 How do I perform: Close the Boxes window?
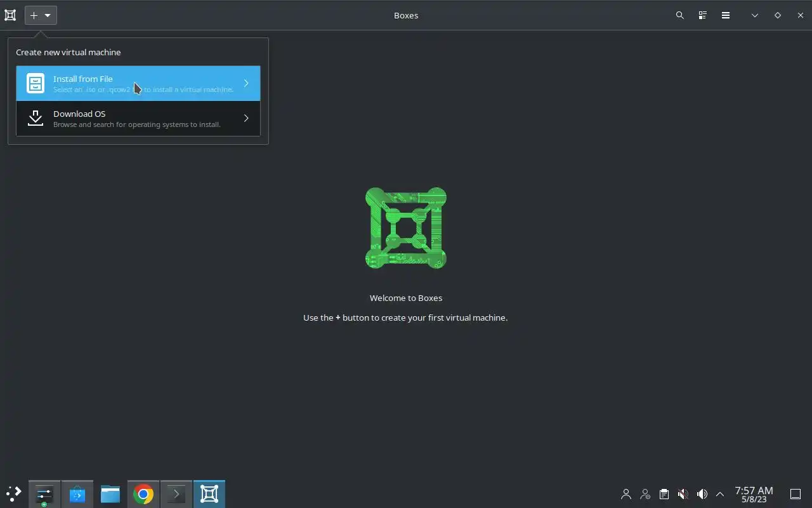(801, 15)
